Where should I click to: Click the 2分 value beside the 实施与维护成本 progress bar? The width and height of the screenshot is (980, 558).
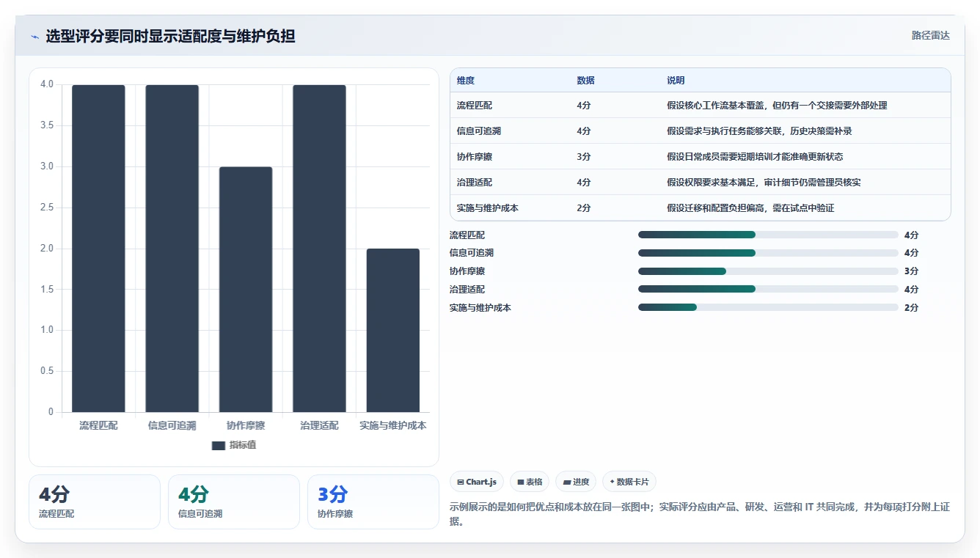pyautogui.click(x=911, y=308)
